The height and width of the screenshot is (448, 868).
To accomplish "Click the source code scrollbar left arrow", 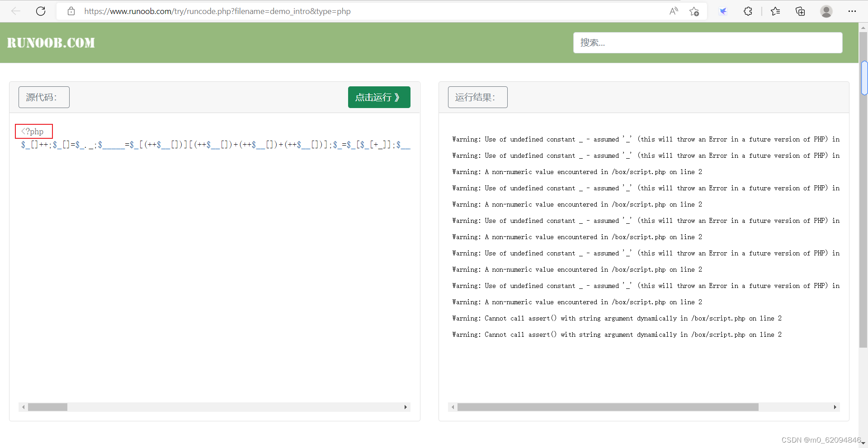I will [23, 407].
